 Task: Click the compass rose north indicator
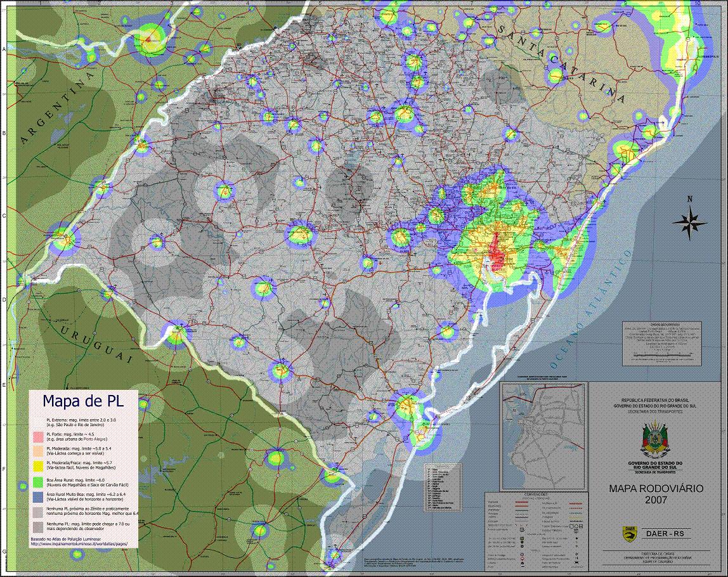tap(691, 220)
